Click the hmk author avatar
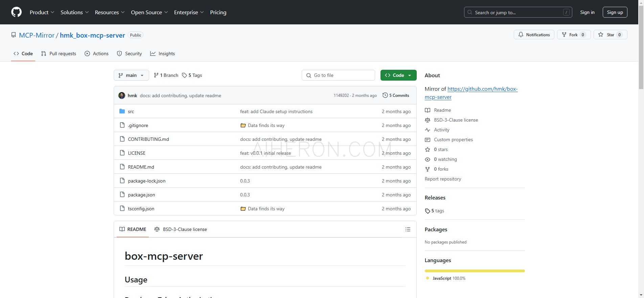Viewport: 644px width, 298px height. 122,95
